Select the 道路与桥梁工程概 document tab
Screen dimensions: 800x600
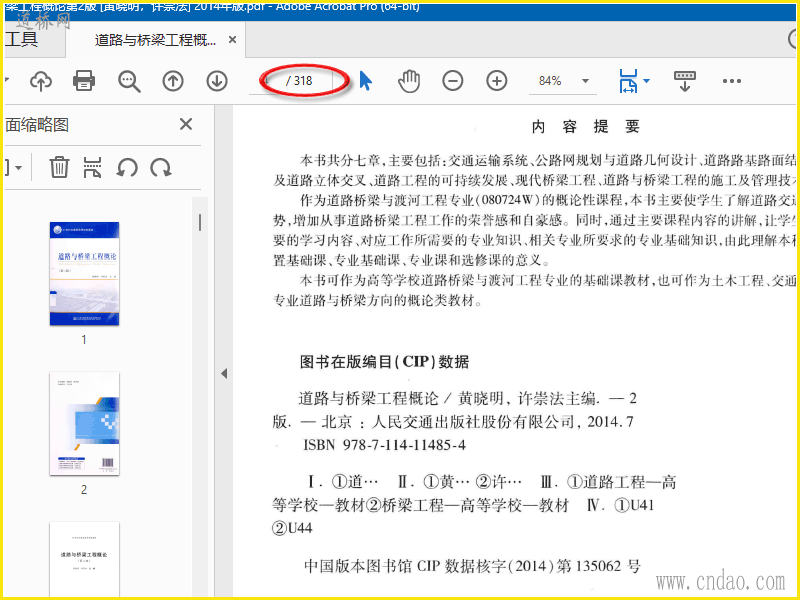155,40
